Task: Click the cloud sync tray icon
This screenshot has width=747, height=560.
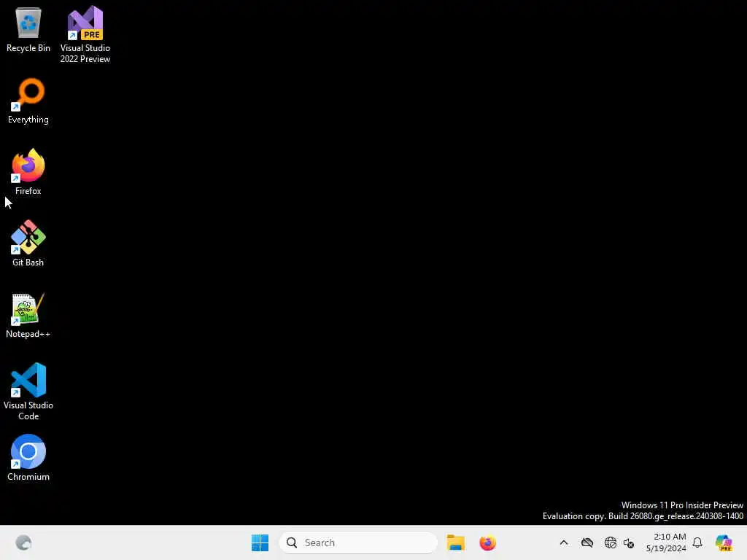Action: coord(587,542)
